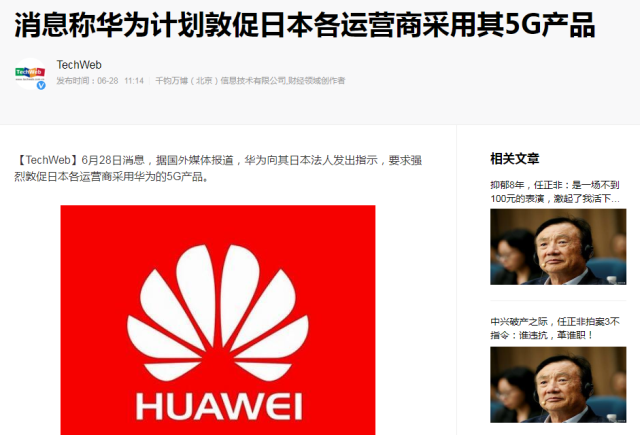640x435 pixels.
Task: Click the white HUAWEI wordmark in image
Action: [x=219, y=406]
